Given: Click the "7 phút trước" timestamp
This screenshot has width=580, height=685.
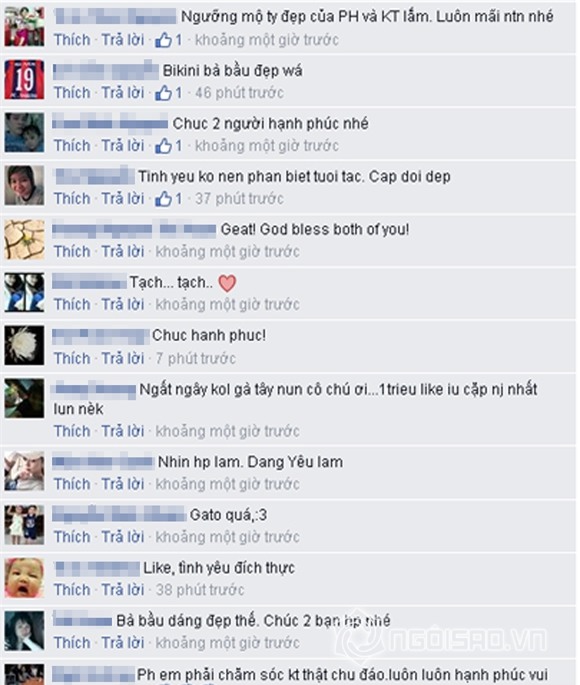Looking at the screenshot, I should 196,359.
